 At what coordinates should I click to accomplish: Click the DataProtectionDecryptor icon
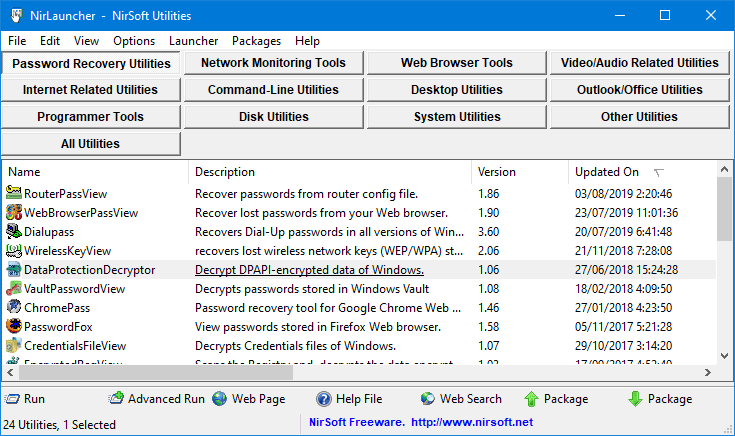[x=14, y=270]
